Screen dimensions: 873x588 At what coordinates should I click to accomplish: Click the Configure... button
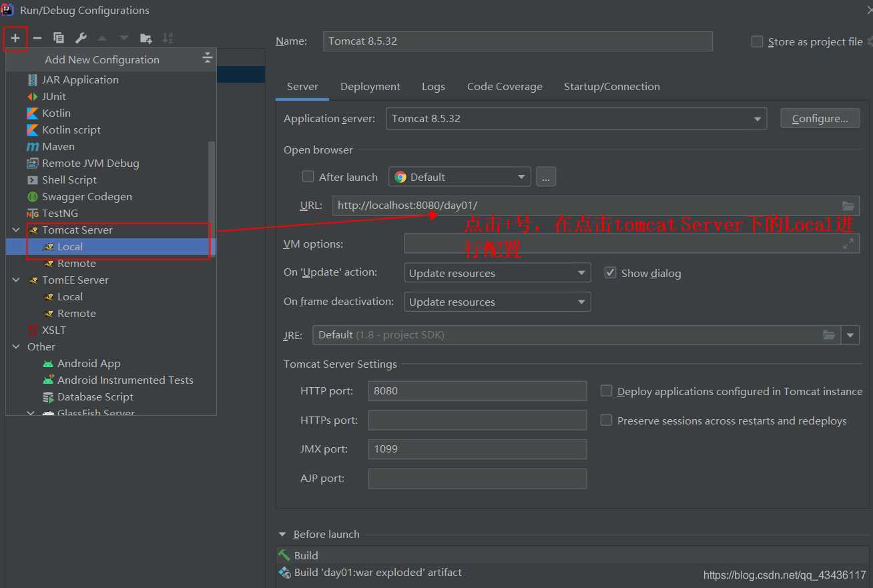(820, 119)
